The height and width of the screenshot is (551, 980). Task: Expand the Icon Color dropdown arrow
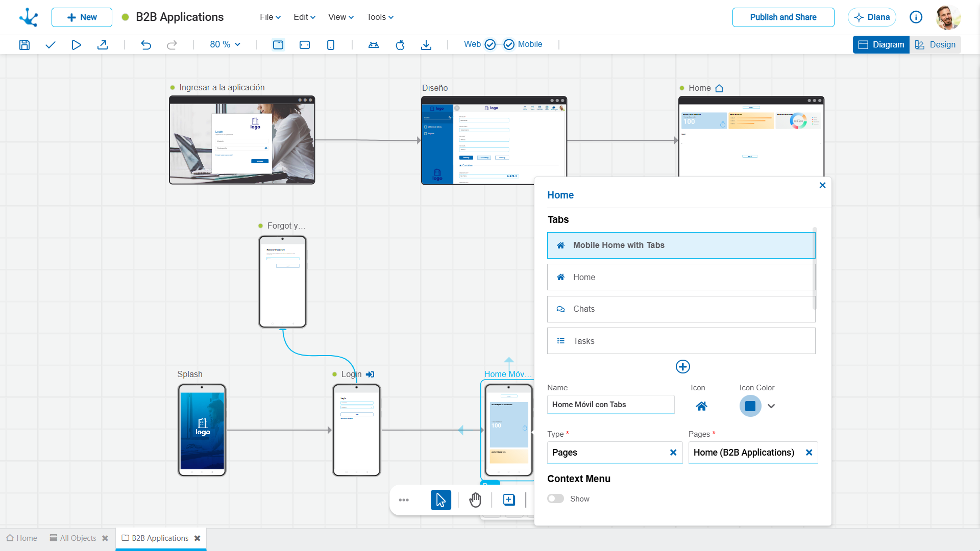771,406
